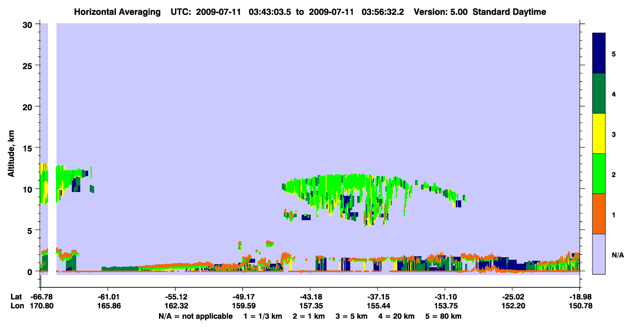This screenshot has height=330, width=644.
Task: Click latitude value -43.18
Action: [x=310, y=296]
